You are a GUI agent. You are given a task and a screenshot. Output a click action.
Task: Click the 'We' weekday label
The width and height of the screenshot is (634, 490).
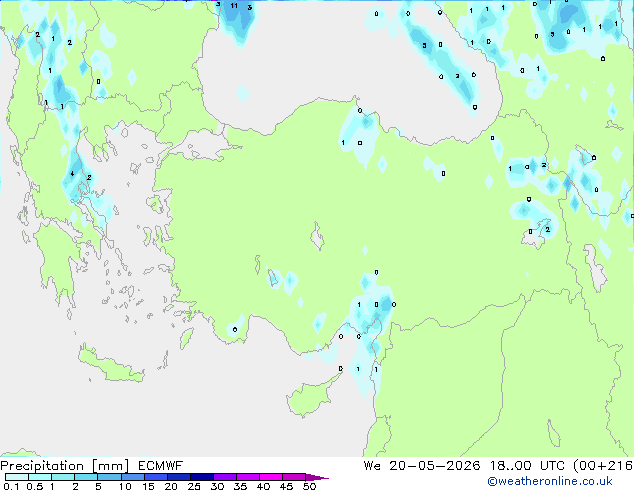point(372,466)
